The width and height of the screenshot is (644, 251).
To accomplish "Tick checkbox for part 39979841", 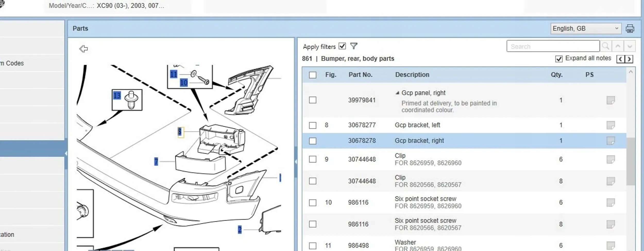I will click(313, 100).
